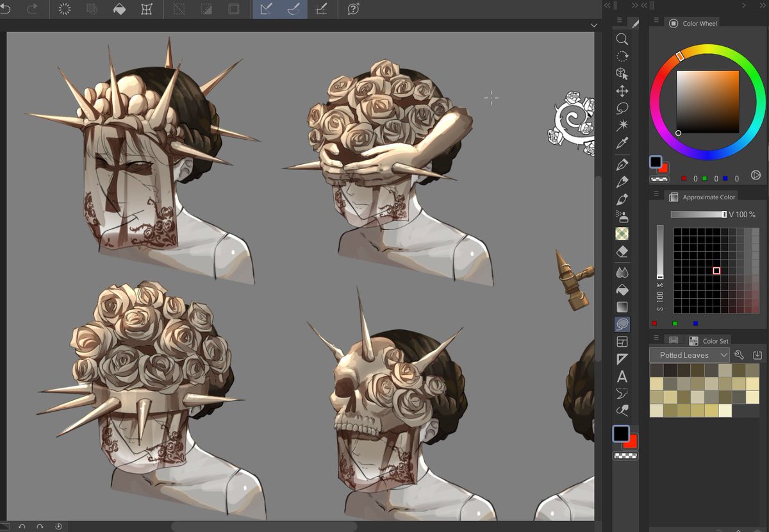Open the Approximate Color panel menu
This screenshot has height=532, width=769.
(655, 197)
